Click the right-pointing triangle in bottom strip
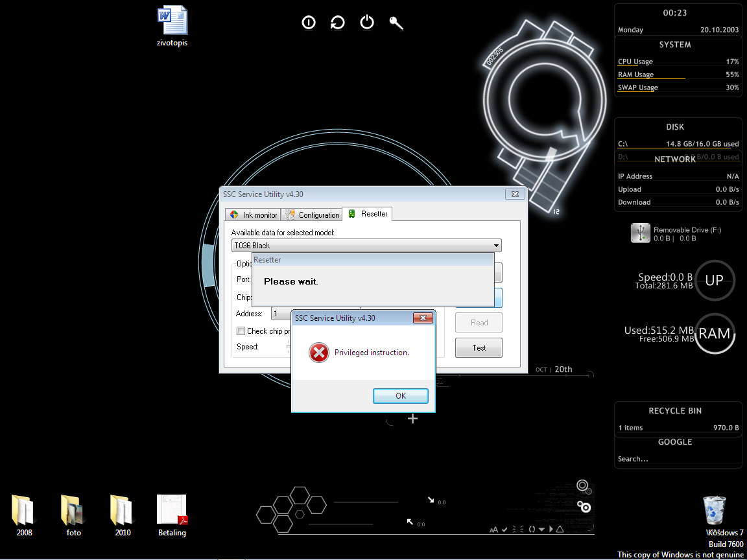 pyautogui.click(x=551, y=529)
